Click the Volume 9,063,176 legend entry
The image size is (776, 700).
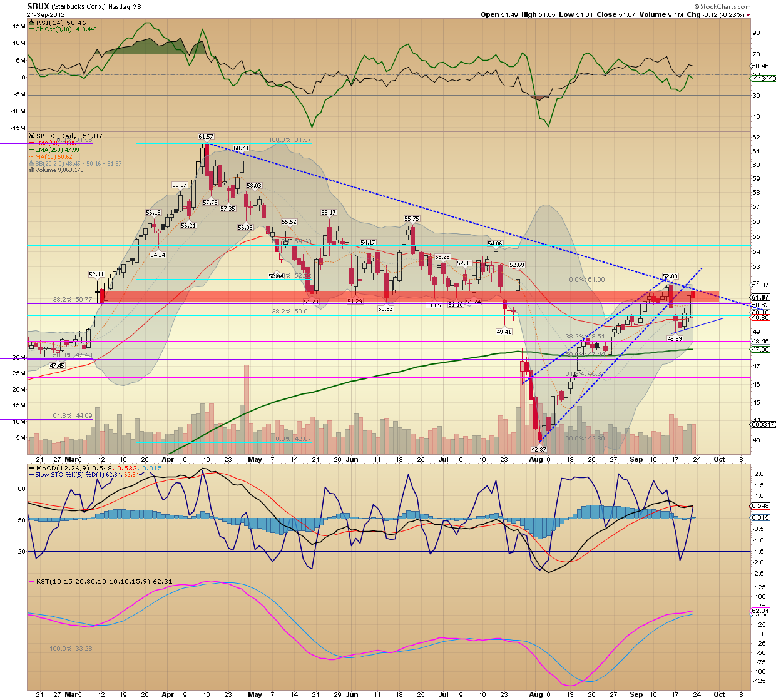click(x=59, y=170)
